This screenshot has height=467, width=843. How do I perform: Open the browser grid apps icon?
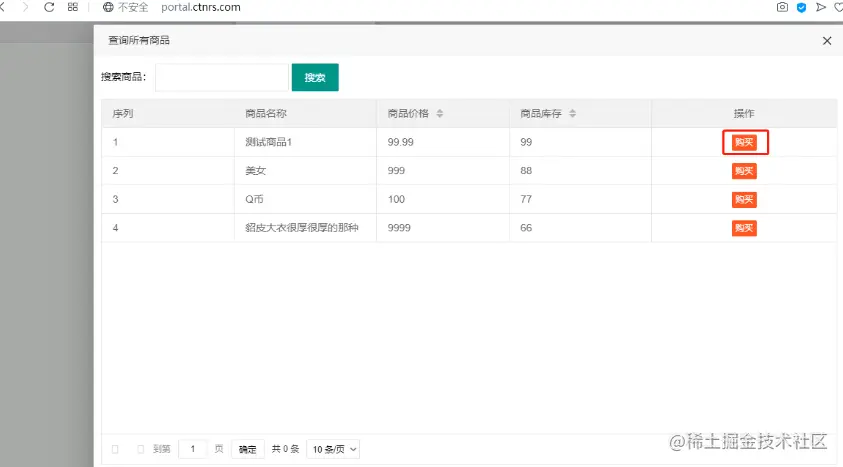coord(73,8)
